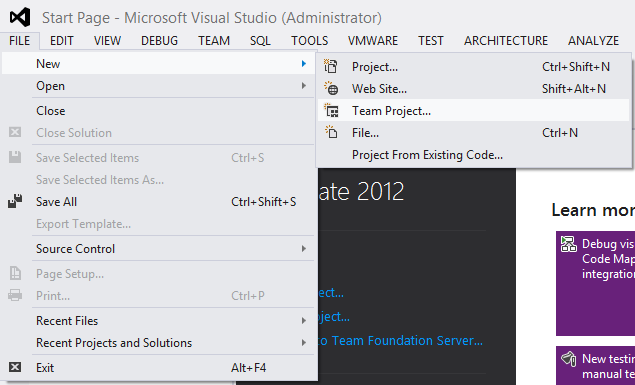The width and height of the screenshot is (635, 385).
Task: Open the VIEW menu
Action: (107, 40)
